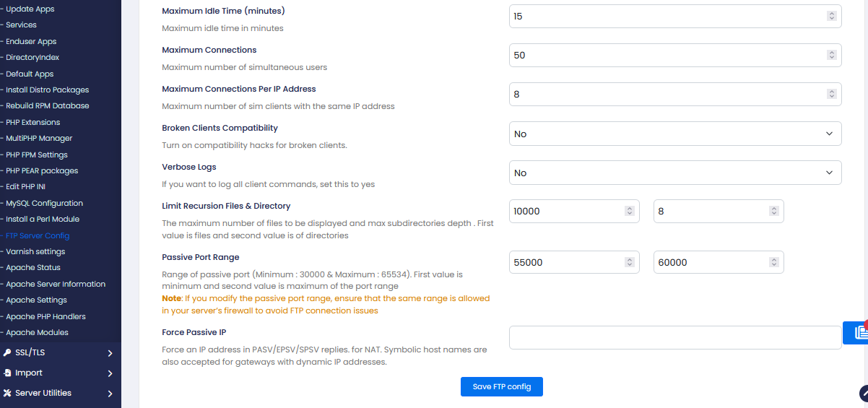
Task: Click the passive port minimum field
Action: coord(566,262)
